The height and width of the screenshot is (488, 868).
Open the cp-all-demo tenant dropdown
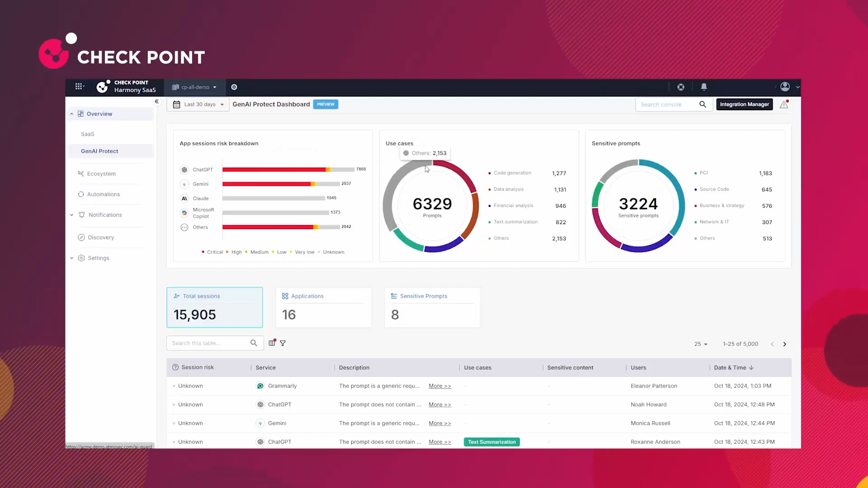pyautogui.click(x=194, y=87)
